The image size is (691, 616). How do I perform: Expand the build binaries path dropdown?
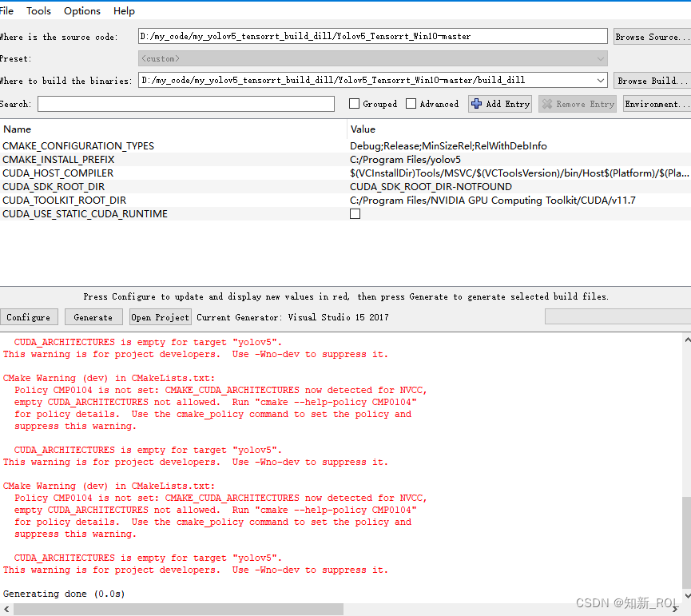pos(602,80)
